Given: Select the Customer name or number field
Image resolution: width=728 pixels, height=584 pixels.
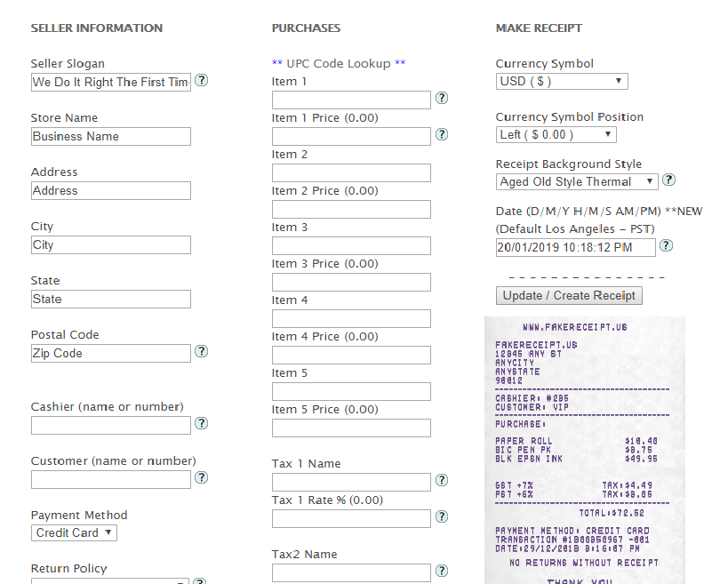Looking at the screenshot, I should tap(111, 479).
